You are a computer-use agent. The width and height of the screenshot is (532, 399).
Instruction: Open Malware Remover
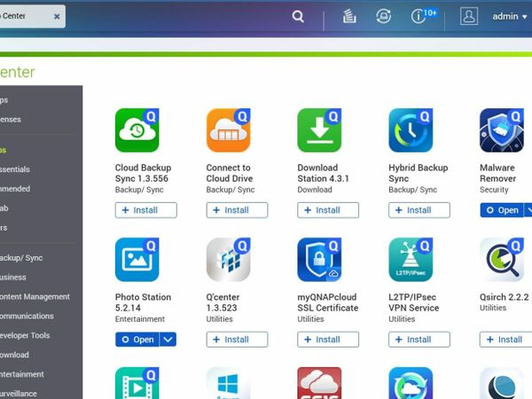(502, 210)
